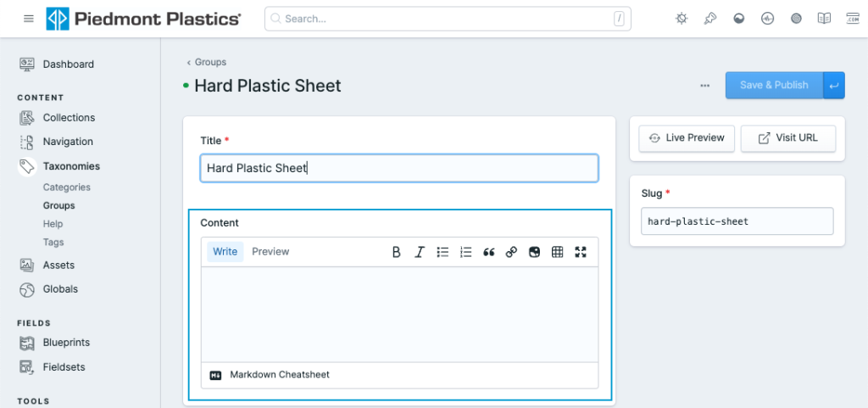The width and height of the screenshot is (868, 408).
Task: Open the Groups taxonomy in sidebar
Action: 58,205
